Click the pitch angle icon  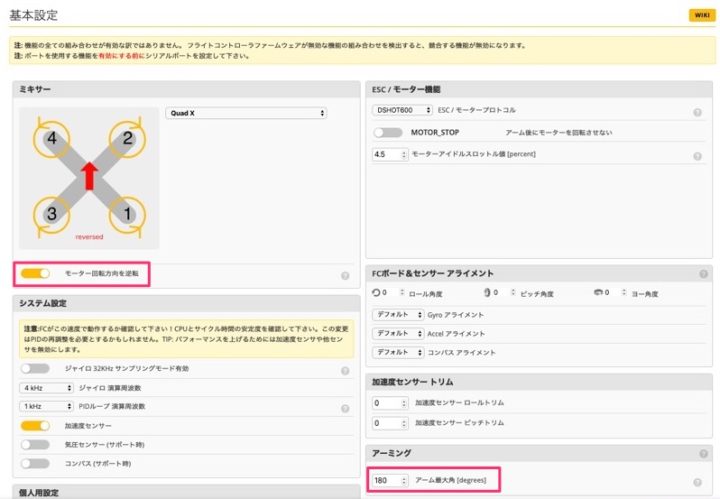(489, 293)
